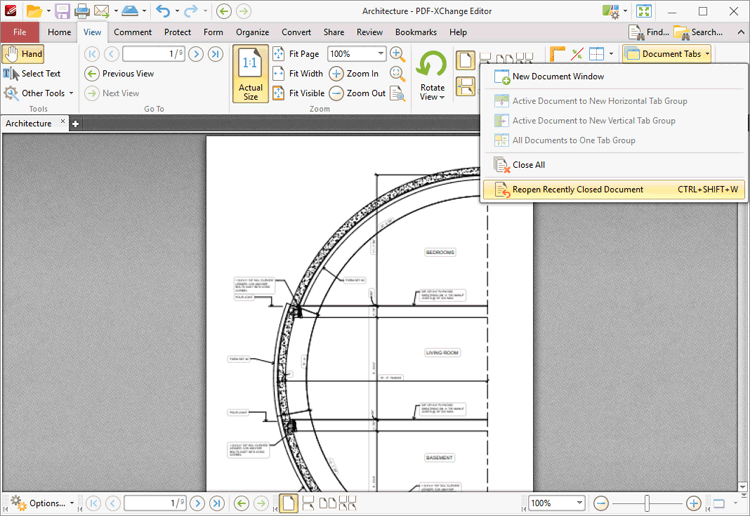Open the Comment ribbon tab
Screen dimensions: 750x516
coord(133,32)
